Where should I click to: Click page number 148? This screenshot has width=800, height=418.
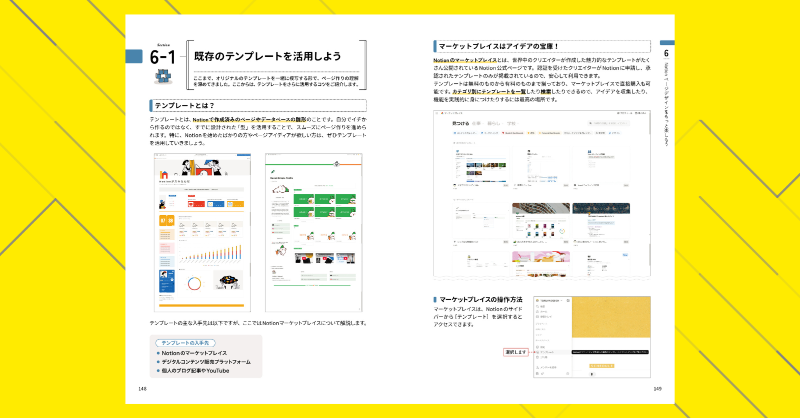(x=142, y=389)
